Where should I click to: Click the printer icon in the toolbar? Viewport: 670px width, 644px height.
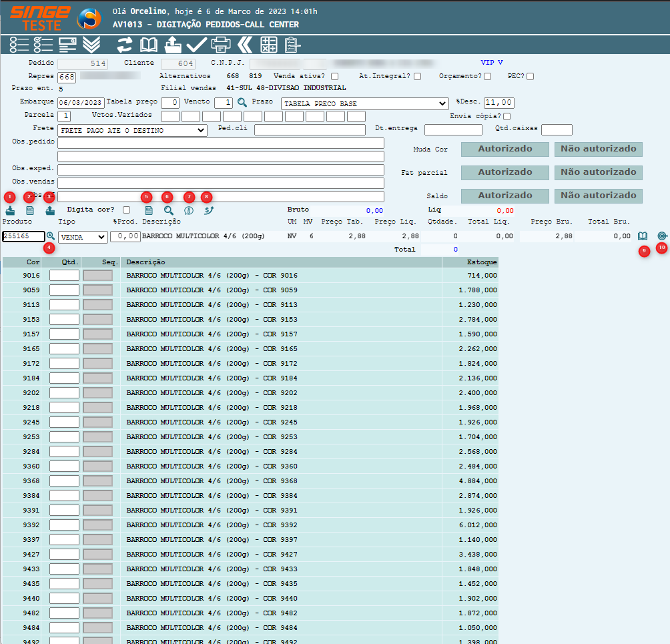(221, 45)
